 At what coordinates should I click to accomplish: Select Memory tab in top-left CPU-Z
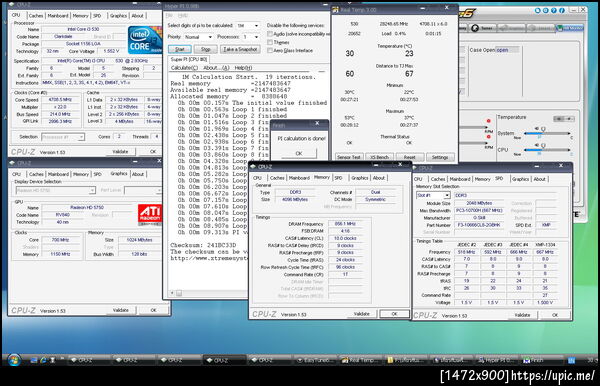tap(80, 16)
